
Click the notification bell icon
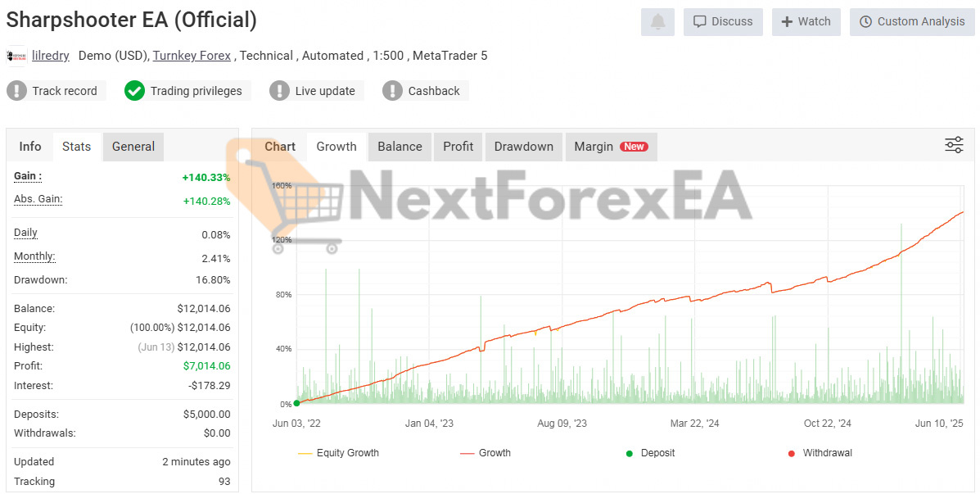pyautogui.click(x=657, y=22)
